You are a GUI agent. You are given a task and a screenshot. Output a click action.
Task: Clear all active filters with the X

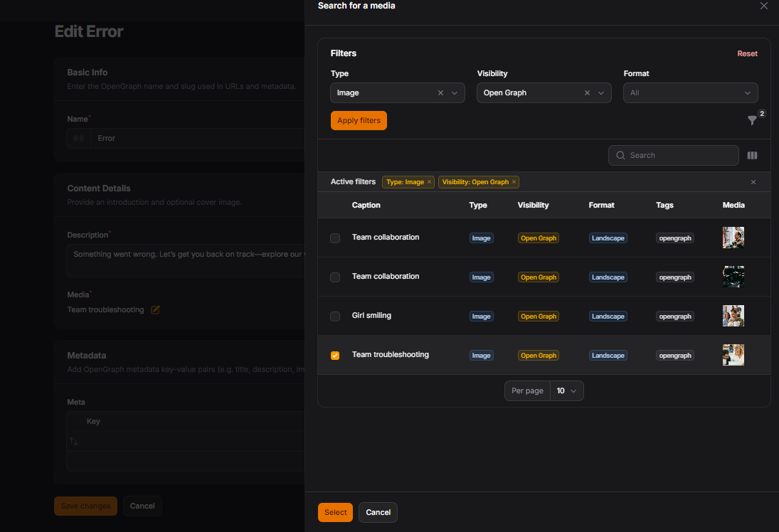(753, 182)
